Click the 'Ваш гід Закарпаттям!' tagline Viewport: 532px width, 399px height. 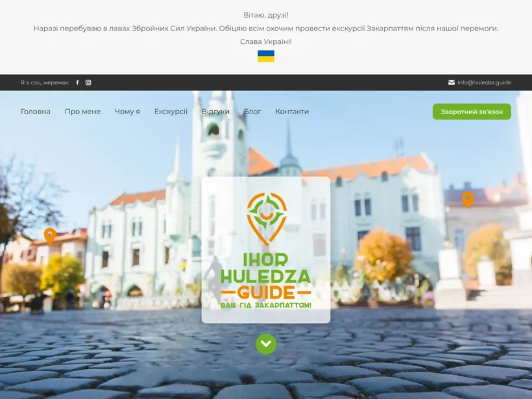click(266, 306)
